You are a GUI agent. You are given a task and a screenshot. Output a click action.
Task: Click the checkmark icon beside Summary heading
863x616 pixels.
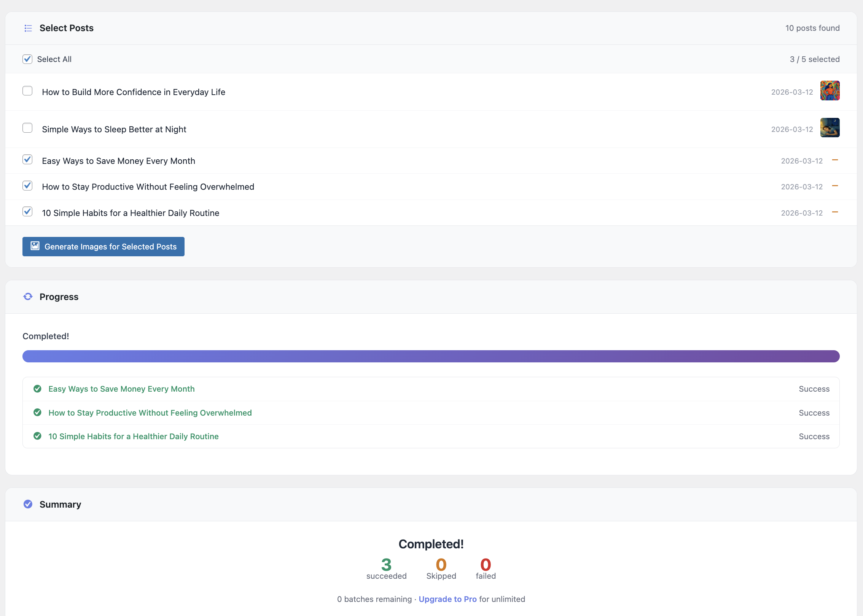(x=28, y=504)
